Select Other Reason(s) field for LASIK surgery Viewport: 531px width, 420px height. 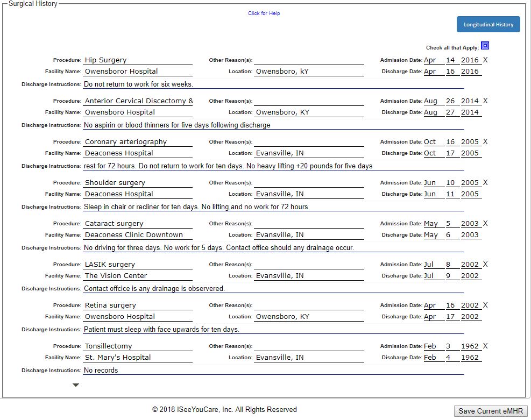[x=309, y=265]
